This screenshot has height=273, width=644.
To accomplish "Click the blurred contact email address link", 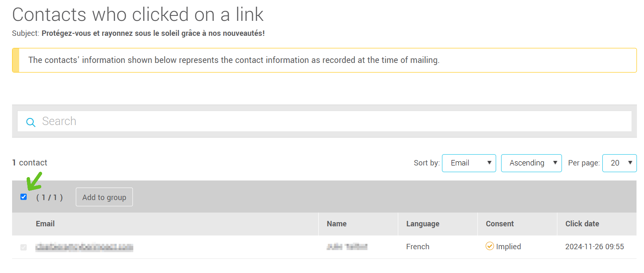I will [83, 247].
